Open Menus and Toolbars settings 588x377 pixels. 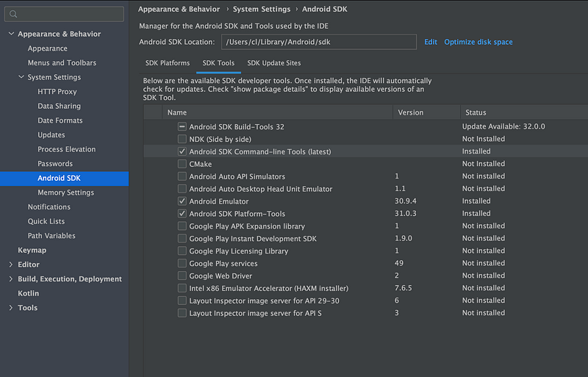[x=62, y=62]
